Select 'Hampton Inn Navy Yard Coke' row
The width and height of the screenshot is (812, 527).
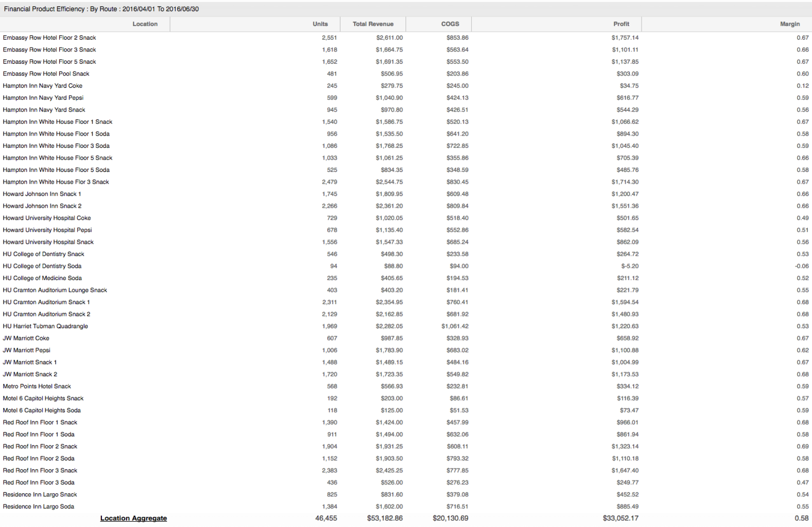point(406,86)
